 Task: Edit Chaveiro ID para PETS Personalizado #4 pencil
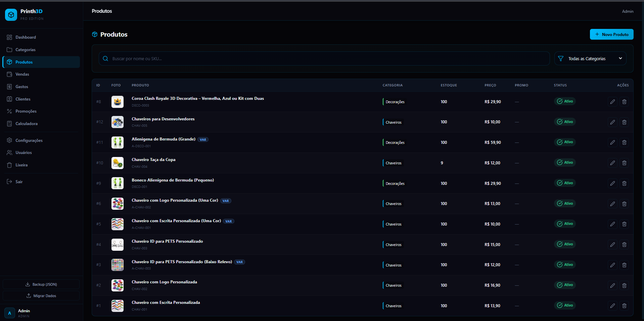pyautogui.click(x=612, y=244)
